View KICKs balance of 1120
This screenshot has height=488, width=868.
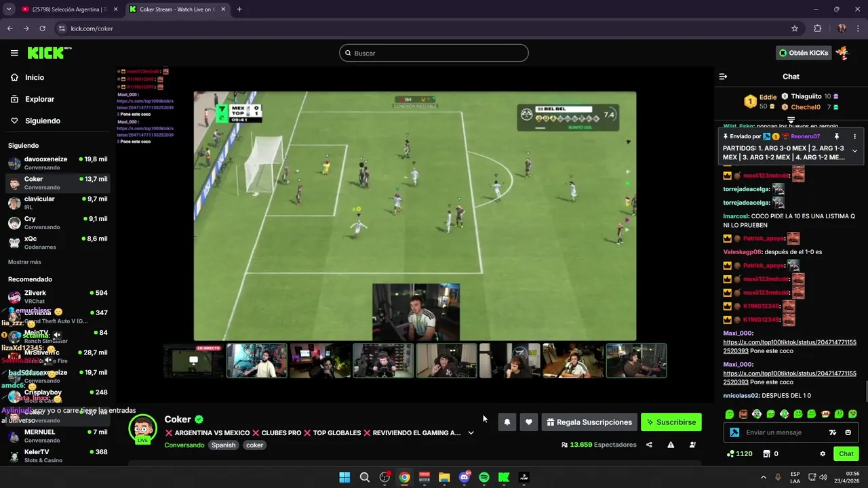click(x=739, y=453)
